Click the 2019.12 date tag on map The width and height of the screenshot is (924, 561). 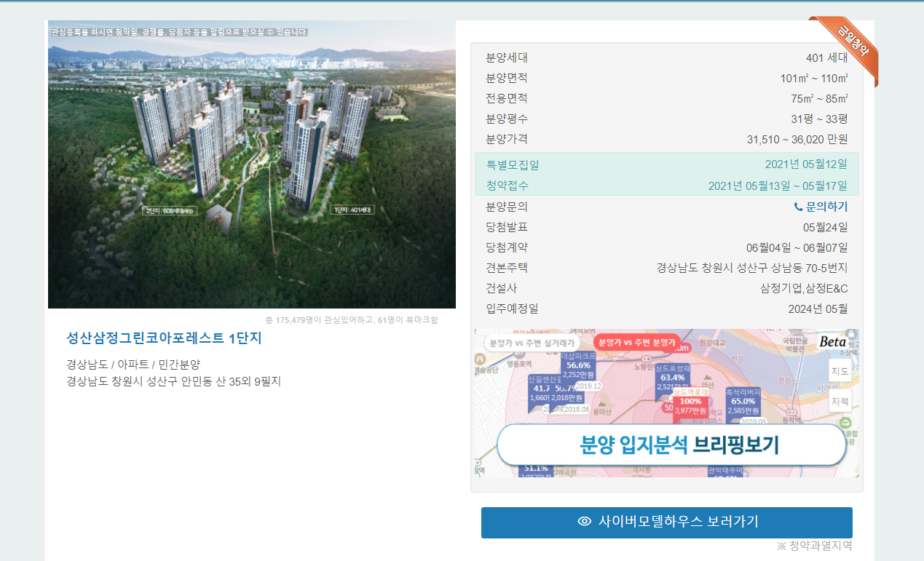tap(588, 386)
